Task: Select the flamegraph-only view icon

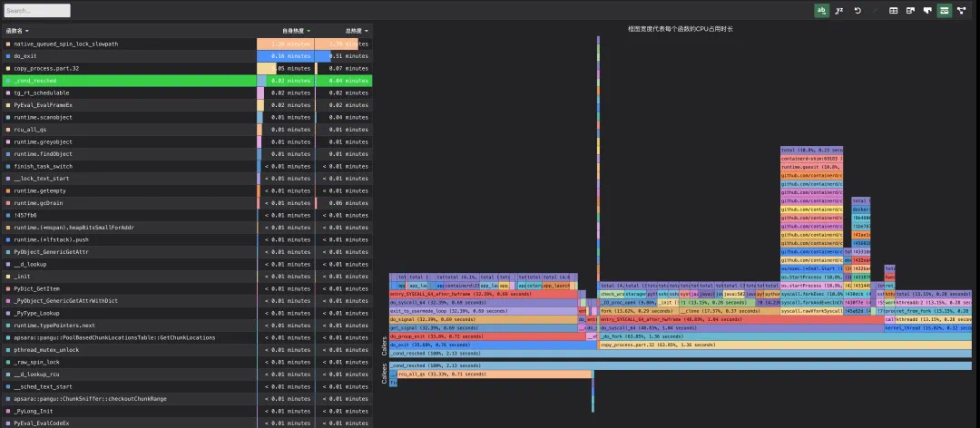Action: pyautogui.click(x=927, y=10)
